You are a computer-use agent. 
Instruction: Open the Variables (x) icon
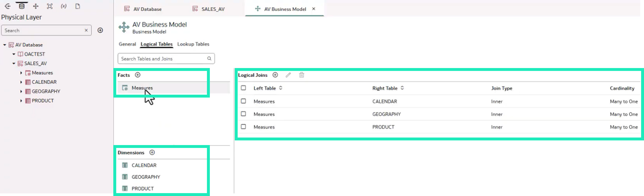tap(63, 6)
